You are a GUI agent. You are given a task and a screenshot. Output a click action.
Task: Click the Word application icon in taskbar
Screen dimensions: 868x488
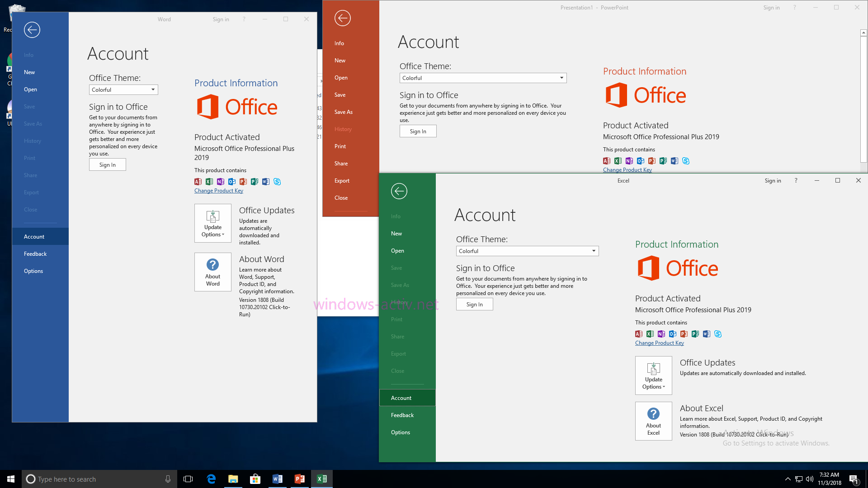click(277, 479)
